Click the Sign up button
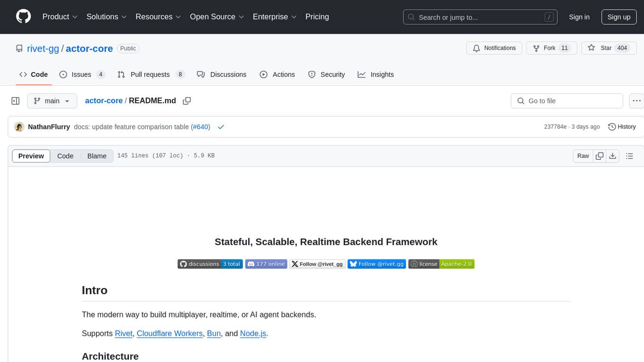Image resolution: width=644 pixels, height=362 pixels. click(x=619, y=17)
